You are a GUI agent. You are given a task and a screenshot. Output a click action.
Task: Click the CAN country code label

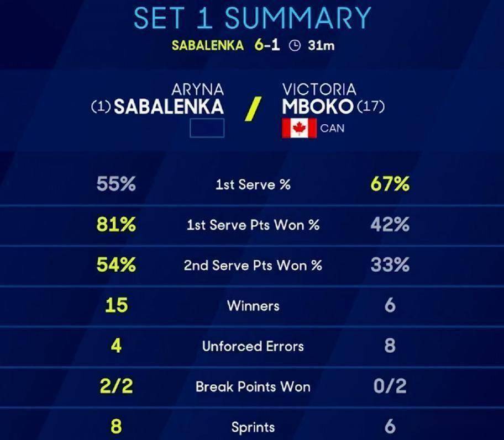tap(332, 128)
